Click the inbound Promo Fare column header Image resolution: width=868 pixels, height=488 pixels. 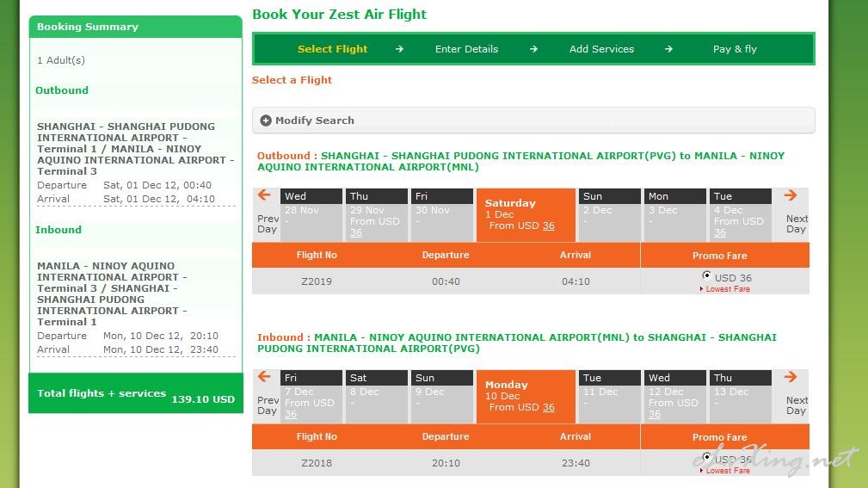[x=720, y=437]
